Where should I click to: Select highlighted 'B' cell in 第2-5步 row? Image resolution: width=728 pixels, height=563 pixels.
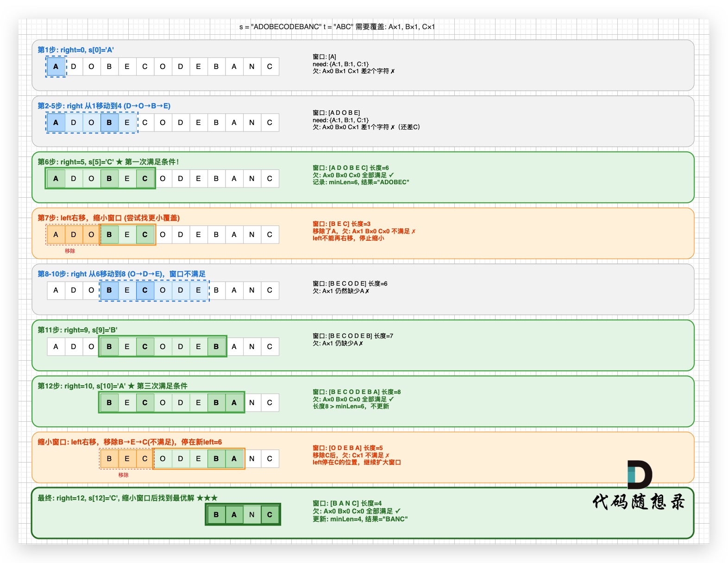pos(109,123)
